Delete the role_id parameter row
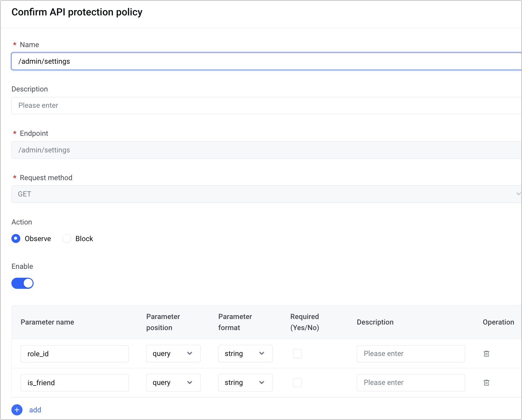The width and height of the screenshot is (522, 420). 486,353
